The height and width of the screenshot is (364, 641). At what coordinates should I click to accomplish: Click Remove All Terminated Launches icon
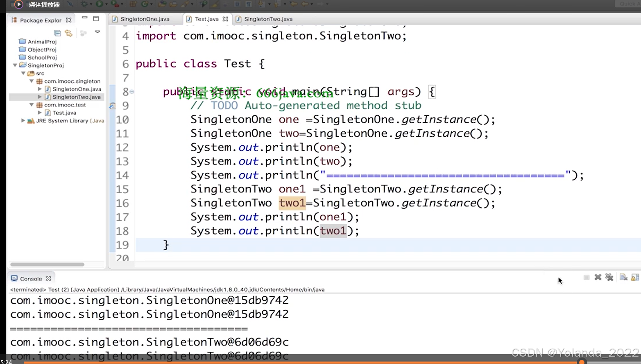click(x=609, y=278)
